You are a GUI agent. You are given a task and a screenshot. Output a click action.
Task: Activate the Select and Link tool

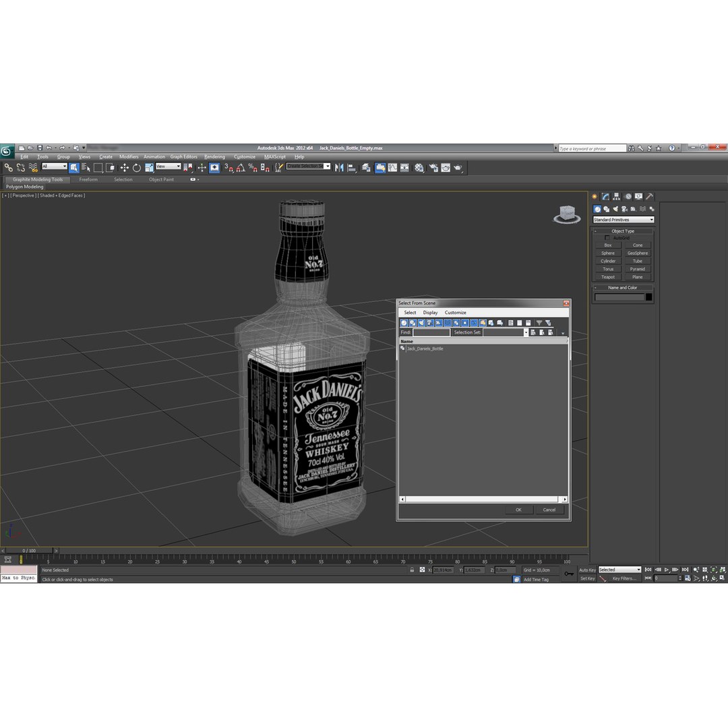[x=8, y=168]
